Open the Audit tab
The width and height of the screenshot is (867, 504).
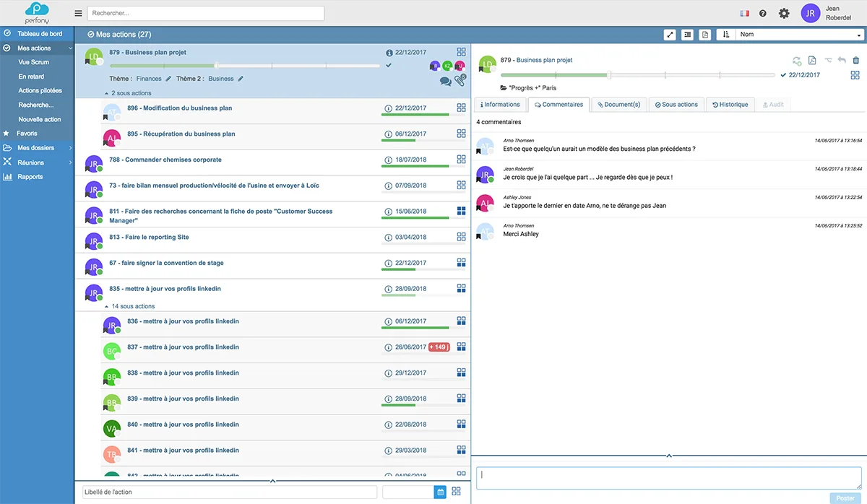pos(773,105)
